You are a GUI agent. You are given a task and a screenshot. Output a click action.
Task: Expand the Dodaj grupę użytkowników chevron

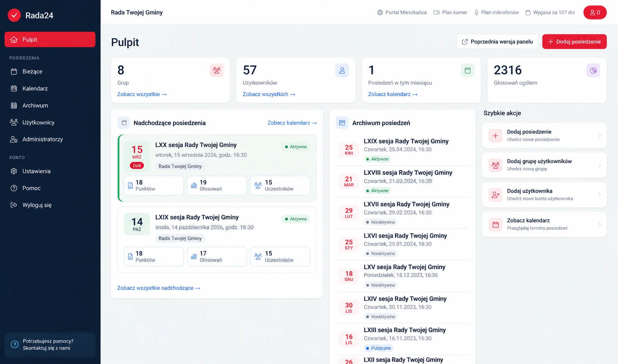point(599,165)
